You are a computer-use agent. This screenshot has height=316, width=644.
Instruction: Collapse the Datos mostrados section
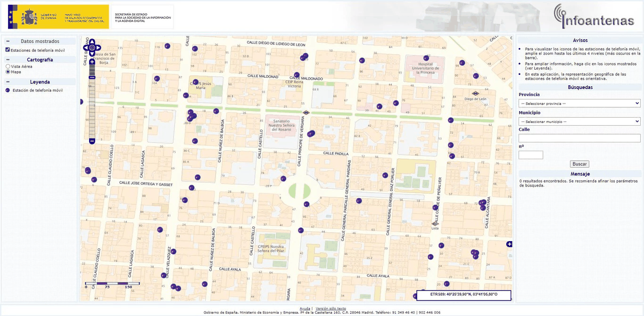tap(8, 41)
